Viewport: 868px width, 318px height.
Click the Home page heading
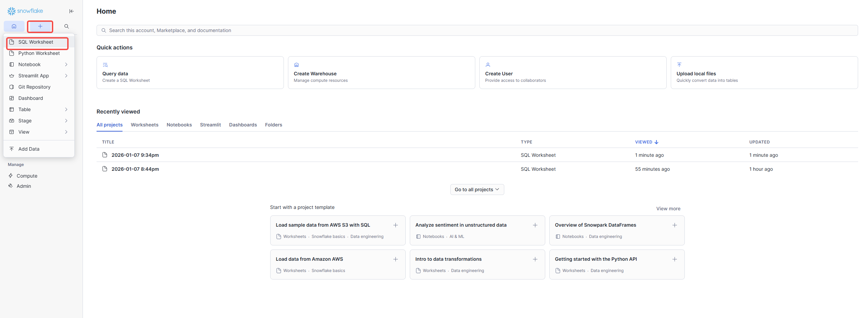(106, 11)
